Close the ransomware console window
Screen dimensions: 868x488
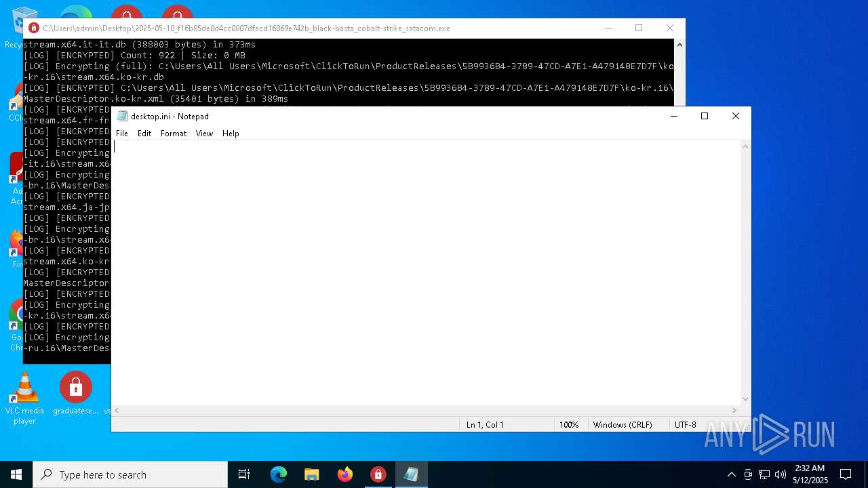669,28
